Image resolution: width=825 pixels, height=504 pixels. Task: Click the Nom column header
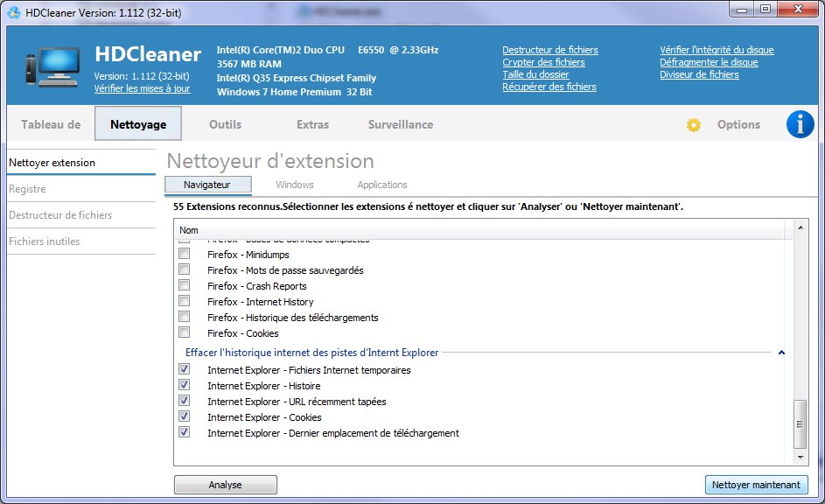[x=481, y=230]
